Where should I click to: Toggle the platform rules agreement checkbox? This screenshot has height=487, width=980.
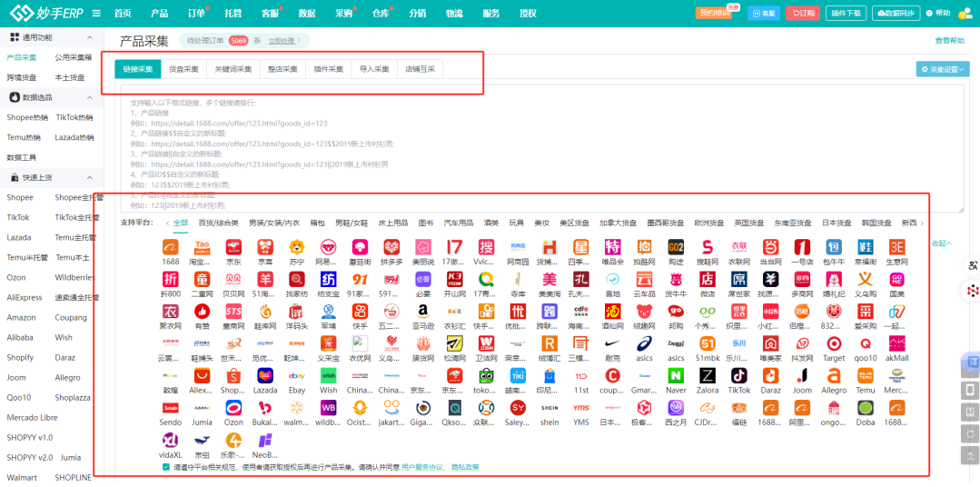[x=165, y=467]
